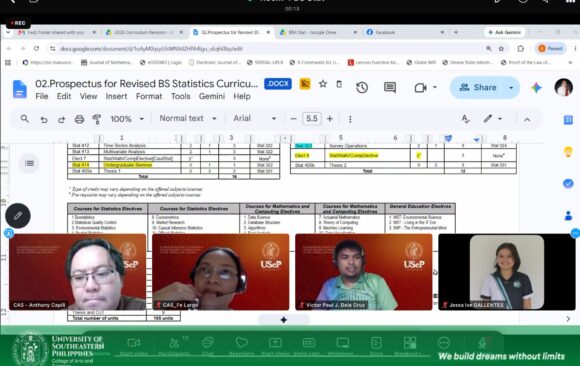Click the .DOCX format badge
Screen dimensions: 580x366
pos(278,84)
